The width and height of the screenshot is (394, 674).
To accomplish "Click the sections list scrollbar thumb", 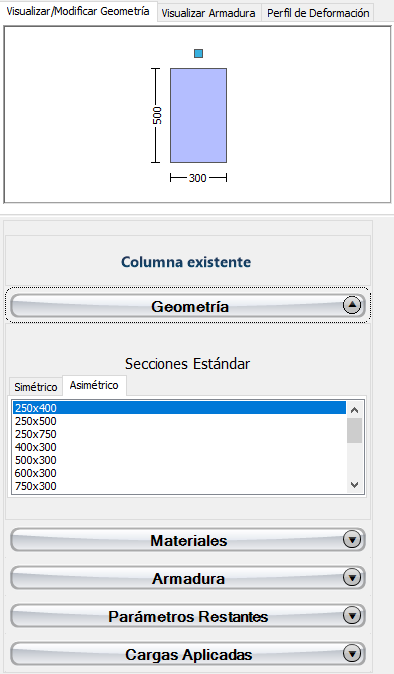I will pyautogui.click(x=354, y=430).
